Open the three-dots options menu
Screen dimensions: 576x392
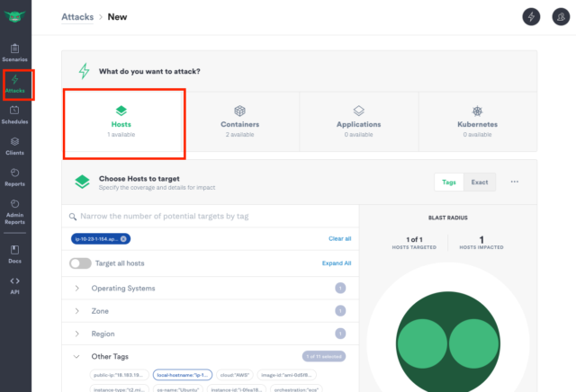[515, 182]
